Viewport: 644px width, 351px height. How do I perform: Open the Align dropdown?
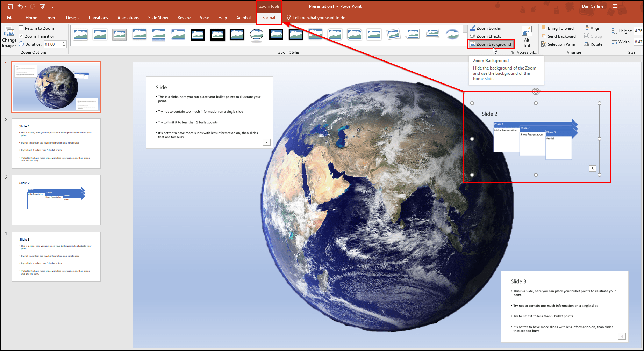click(595, 28)
